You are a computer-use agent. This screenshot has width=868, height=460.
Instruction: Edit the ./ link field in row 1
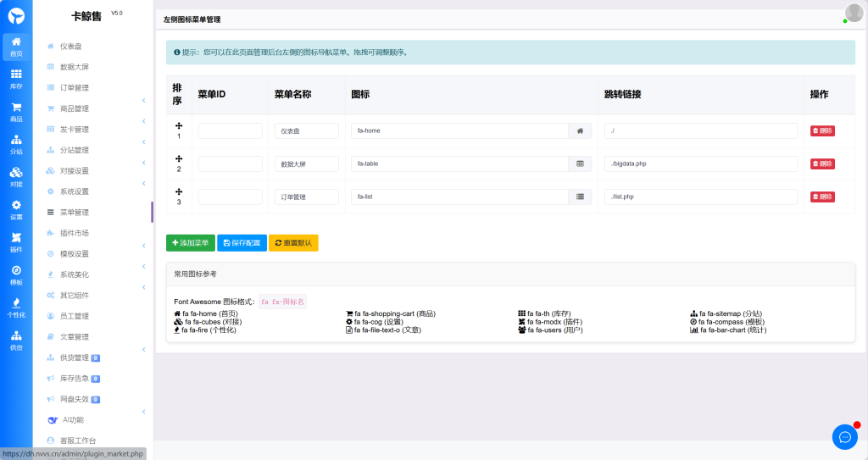[x=701, y=130]
